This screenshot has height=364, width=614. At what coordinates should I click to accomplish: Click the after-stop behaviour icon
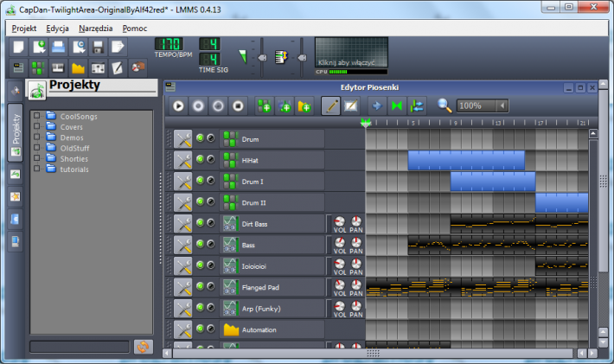tap(417, 105)
